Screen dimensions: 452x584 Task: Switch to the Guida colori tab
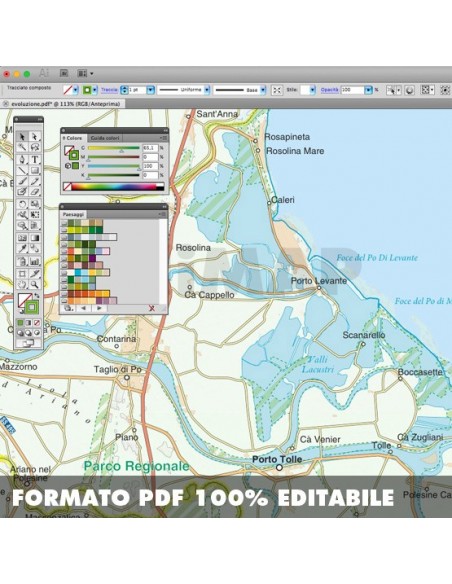click(105, 138)
